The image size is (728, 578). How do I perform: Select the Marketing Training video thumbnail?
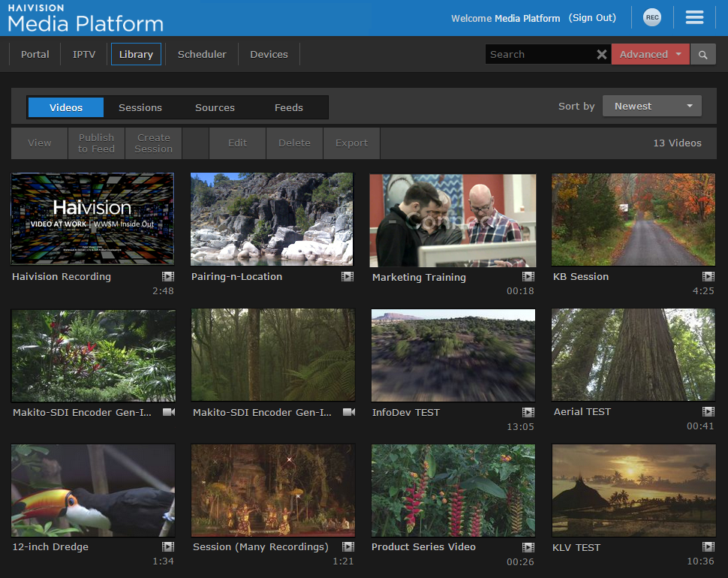click(x=453, y=221)
